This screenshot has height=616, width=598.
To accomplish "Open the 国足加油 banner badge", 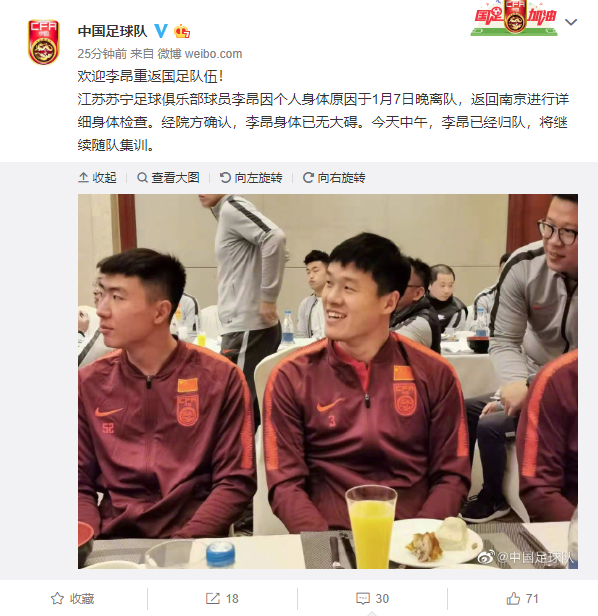I will 514,18.
